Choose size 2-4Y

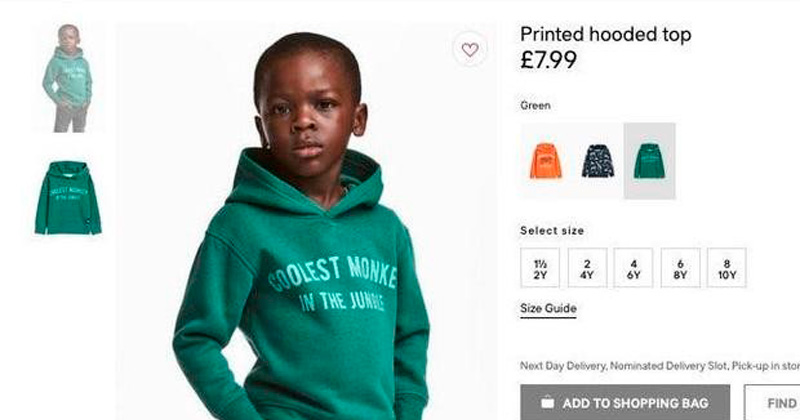587,268
